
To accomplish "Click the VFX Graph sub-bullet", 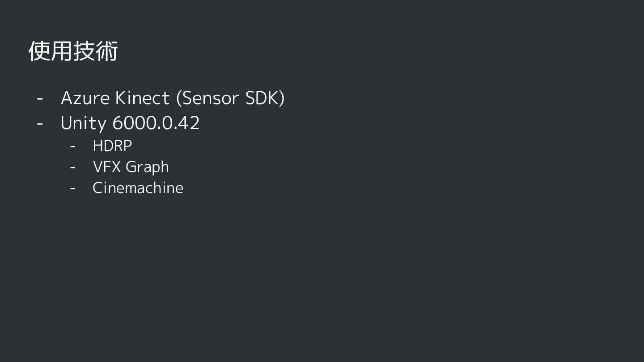I will pyautogui.click(x=131, y=167).
